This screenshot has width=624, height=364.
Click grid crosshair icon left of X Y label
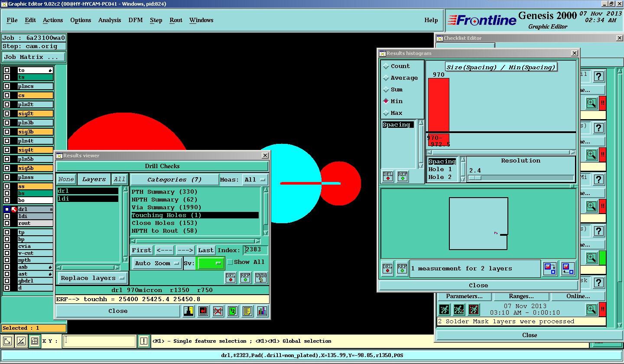click(35, 341)
